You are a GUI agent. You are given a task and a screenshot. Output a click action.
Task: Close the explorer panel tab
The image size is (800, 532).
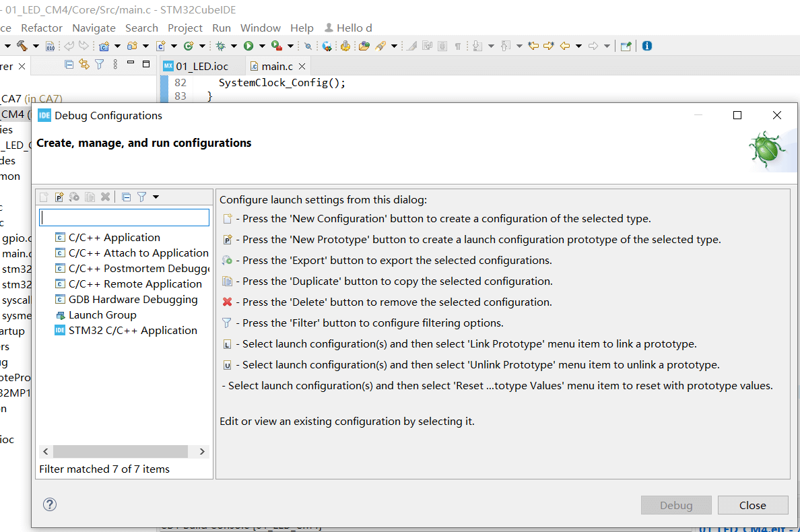pos(22,66)
